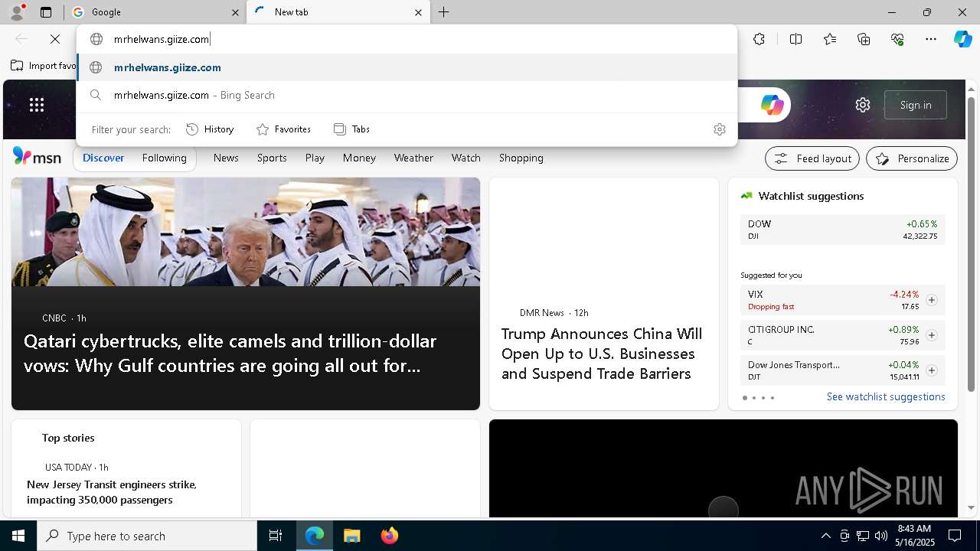980x551 pixels.
Task: Open the Money category
Action: tap(359, 158)
